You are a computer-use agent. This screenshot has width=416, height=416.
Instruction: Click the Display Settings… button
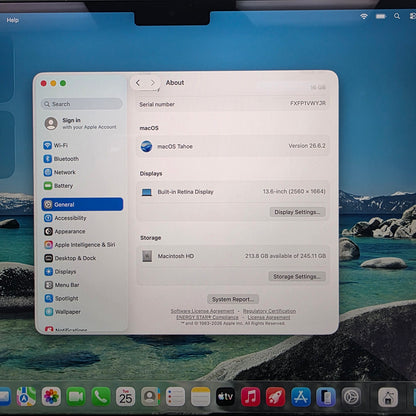point(297,212)
